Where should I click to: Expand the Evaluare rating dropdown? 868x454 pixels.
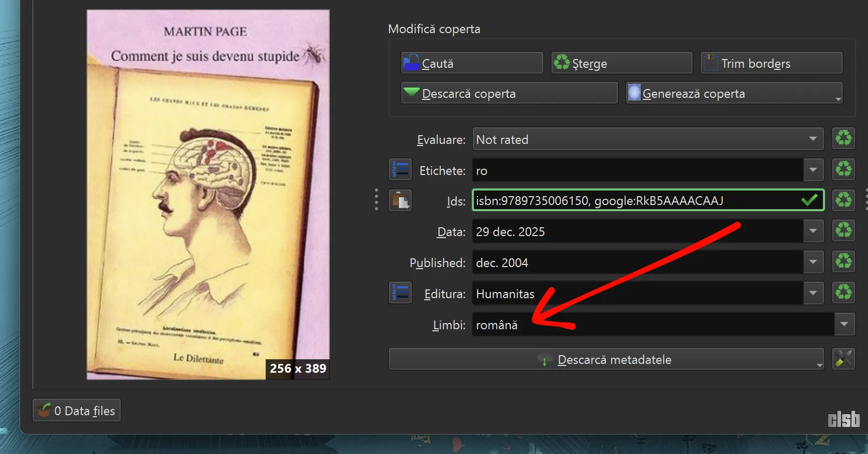click(813, 139)
